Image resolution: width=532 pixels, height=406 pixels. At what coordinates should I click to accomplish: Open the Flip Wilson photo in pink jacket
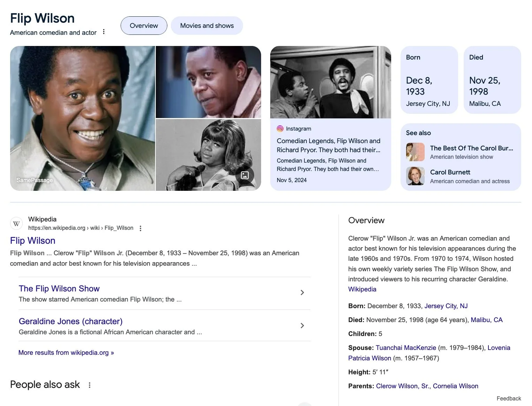click(x=208, y=82)
